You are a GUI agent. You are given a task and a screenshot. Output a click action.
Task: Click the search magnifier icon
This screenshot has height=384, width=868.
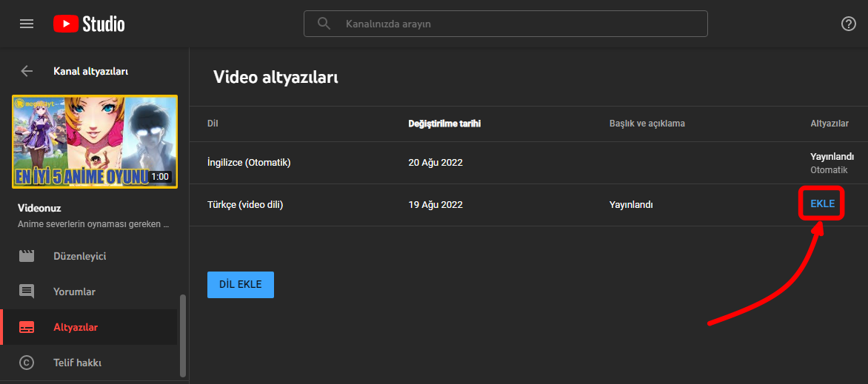[324, 24]
